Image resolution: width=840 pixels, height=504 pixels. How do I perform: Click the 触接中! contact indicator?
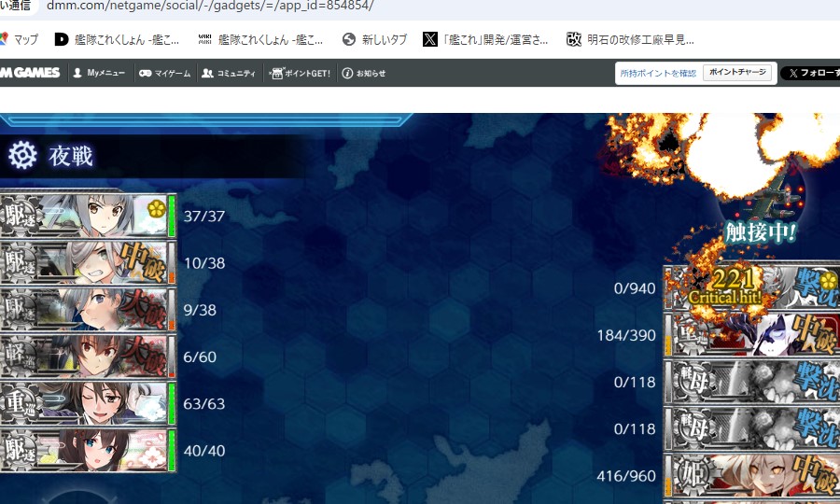pyautogui.click(x=761, y=232)
